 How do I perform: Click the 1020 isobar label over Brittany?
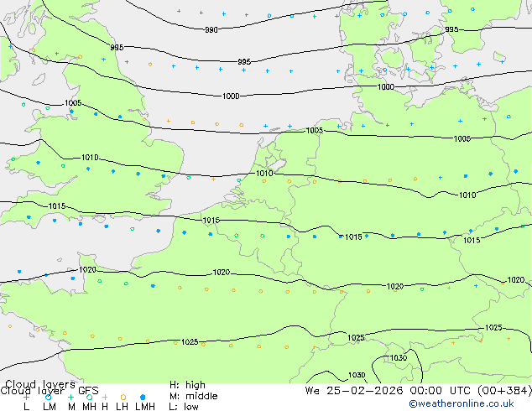(87, 270)
